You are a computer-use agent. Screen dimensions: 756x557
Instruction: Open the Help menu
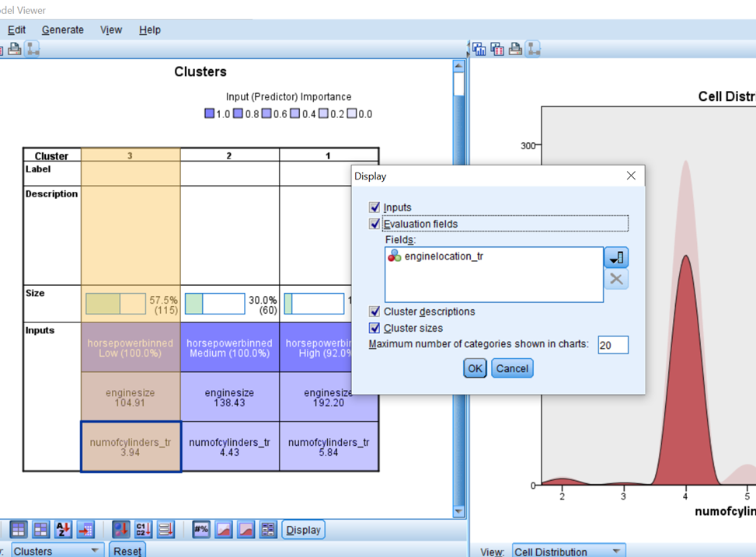(149, 30)
